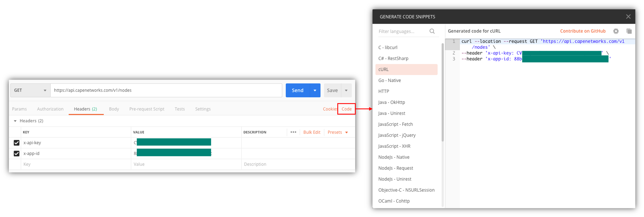The image size is (644, 217).
Task: Toggle the x-api-key header checkbox
Action: point(16,143)
